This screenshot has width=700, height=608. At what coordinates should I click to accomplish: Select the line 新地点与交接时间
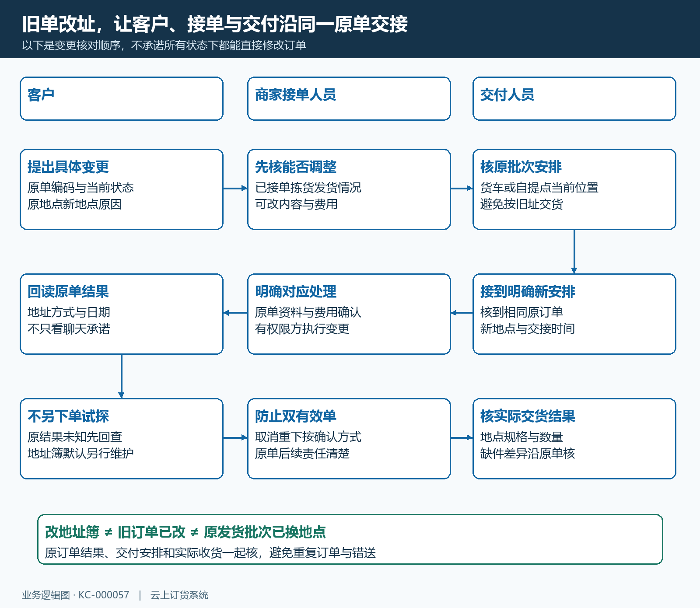coord(528,329)
